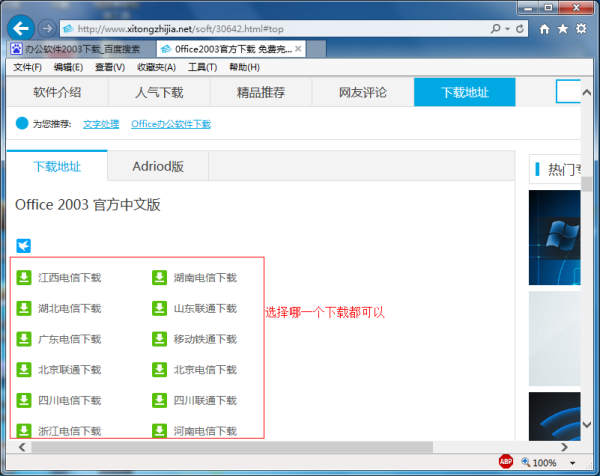Click the ABP Adblock status bar icon
This screenshot has width=600, height=476.
[x=506, y=461]
